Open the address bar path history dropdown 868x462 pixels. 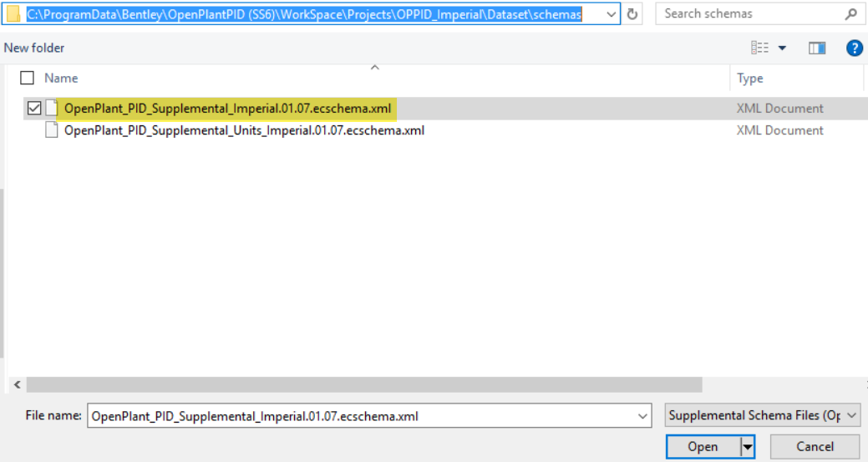(x=612, y=14)
